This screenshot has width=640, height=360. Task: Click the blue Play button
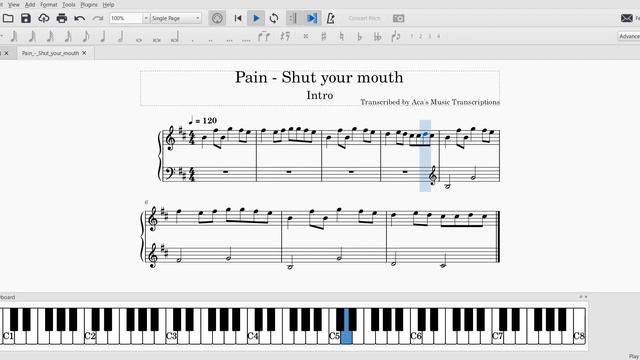256,18
